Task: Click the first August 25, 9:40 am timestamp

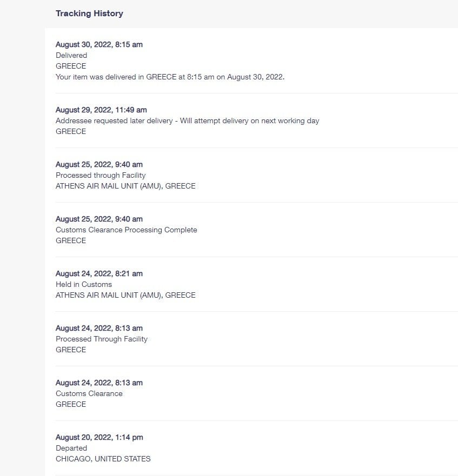Action: (x=99, y=165)
